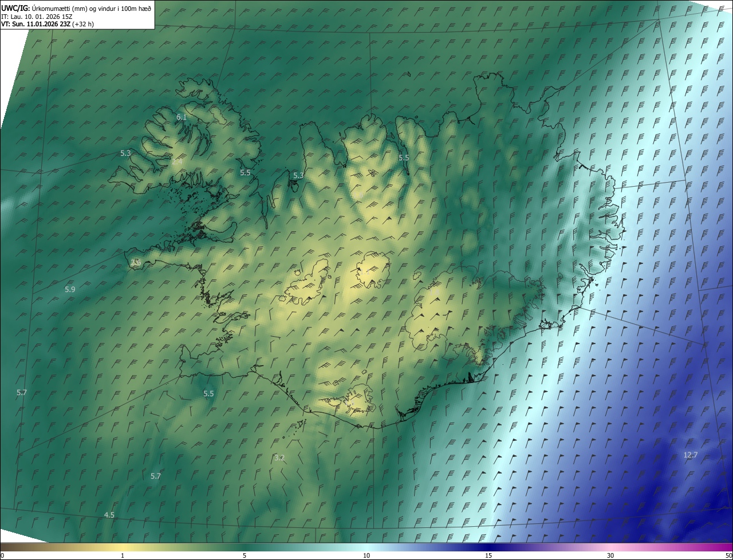Click tick label "30" on the colour scale
Screen dimensions: 733x560
610,555
